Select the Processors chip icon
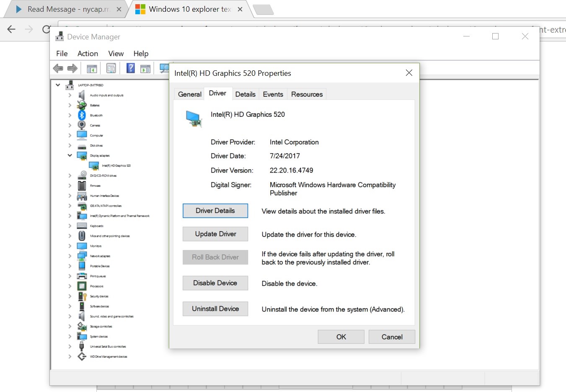This screenshot has width=566, height=392. click(82, 286)
